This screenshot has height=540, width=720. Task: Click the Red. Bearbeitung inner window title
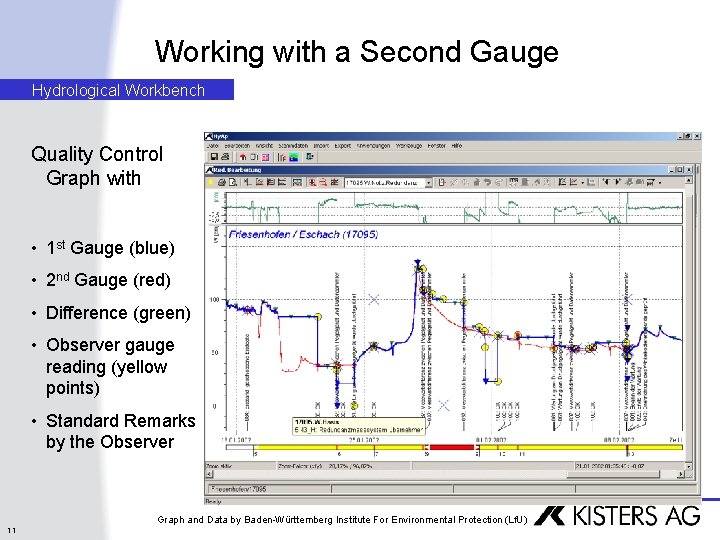click(237, 169)
